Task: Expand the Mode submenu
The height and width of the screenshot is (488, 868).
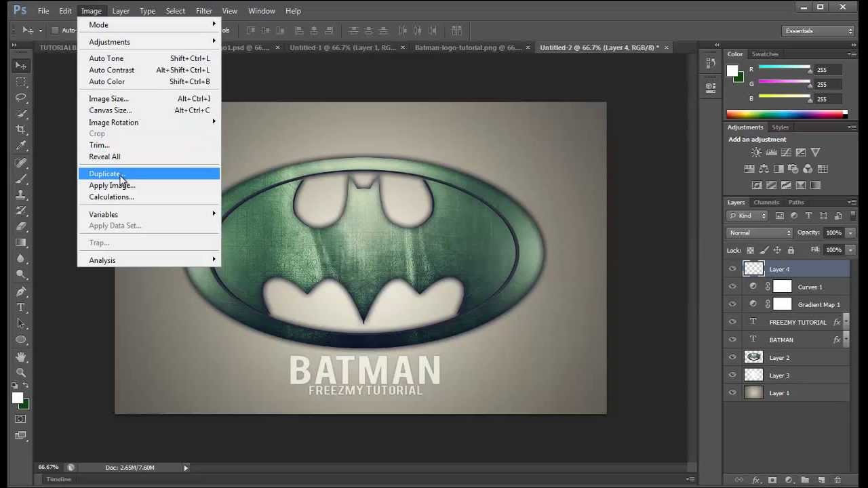Action: click(x=149, y=24)
